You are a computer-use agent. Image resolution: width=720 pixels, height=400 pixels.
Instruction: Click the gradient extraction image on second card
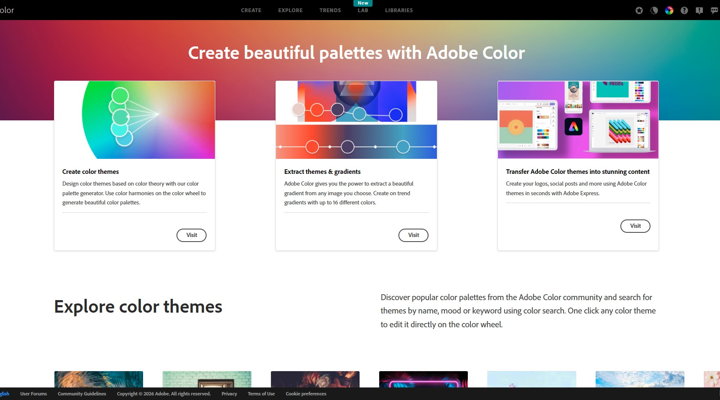356,120
